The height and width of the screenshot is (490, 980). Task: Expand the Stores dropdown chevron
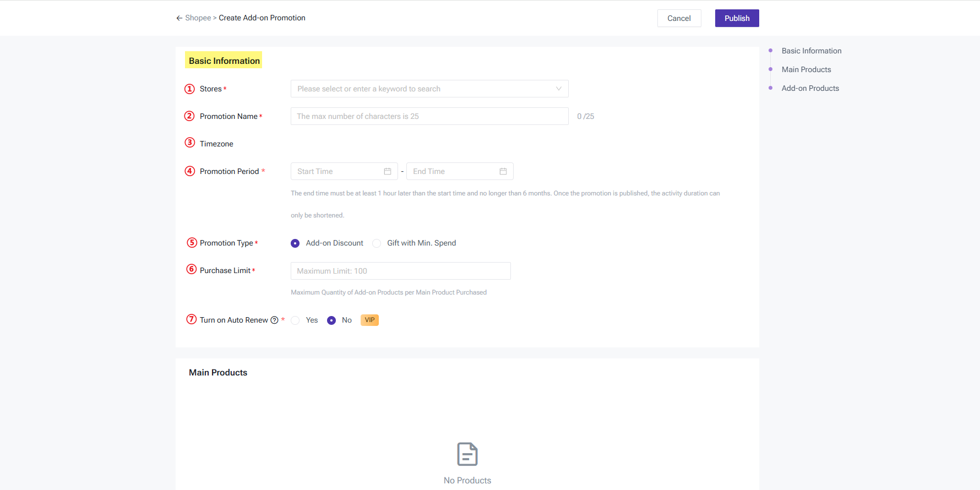[x=558, y=89]
